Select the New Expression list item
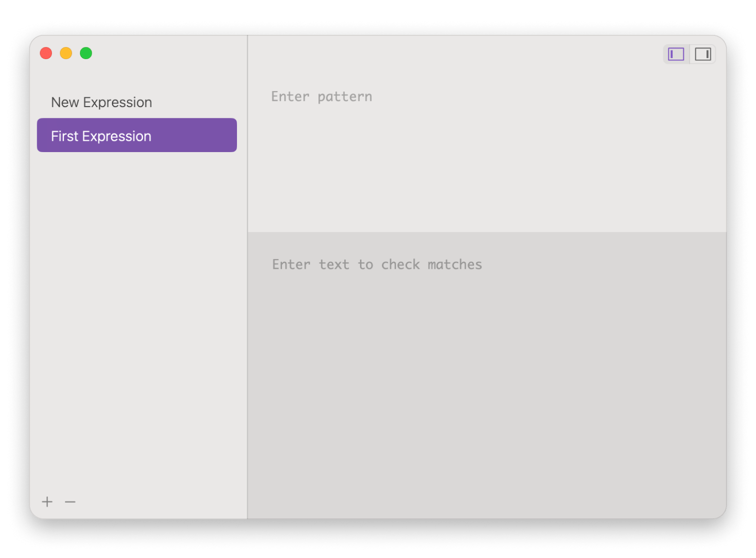The height and width of the screenshot is (558, 756). click(137, 102)
